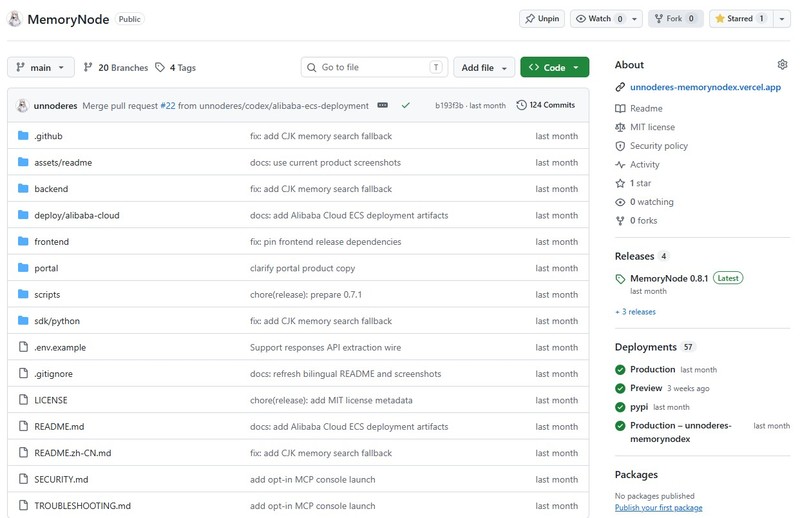Screen dimensions: 800x518
Task: Click the .env.example file icon
Action: click(x=23, y=347)
